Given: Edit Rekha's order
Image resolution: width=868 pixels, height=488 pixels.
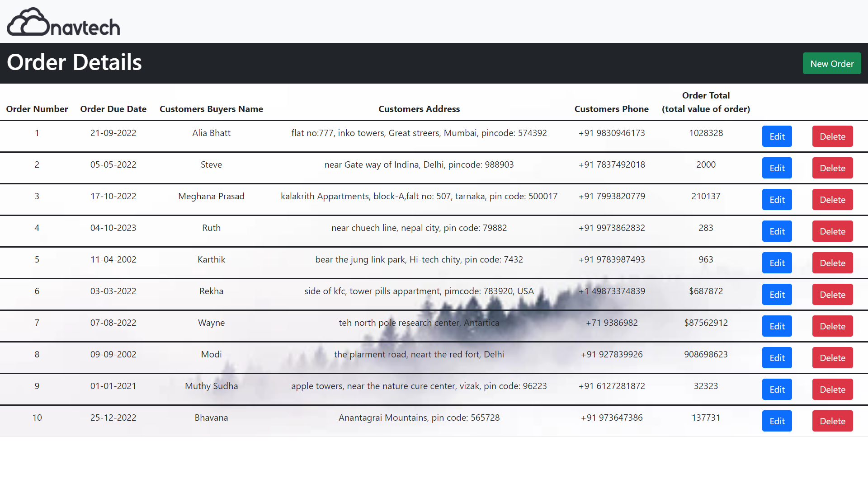Looking at the screenshot, I should tap(777, 295).
